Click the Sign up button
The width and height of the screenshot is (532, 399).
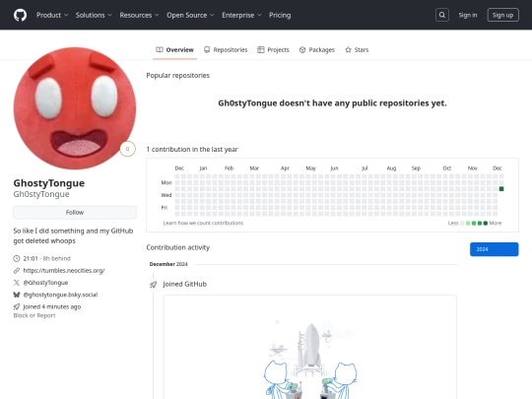pos(502,15)
